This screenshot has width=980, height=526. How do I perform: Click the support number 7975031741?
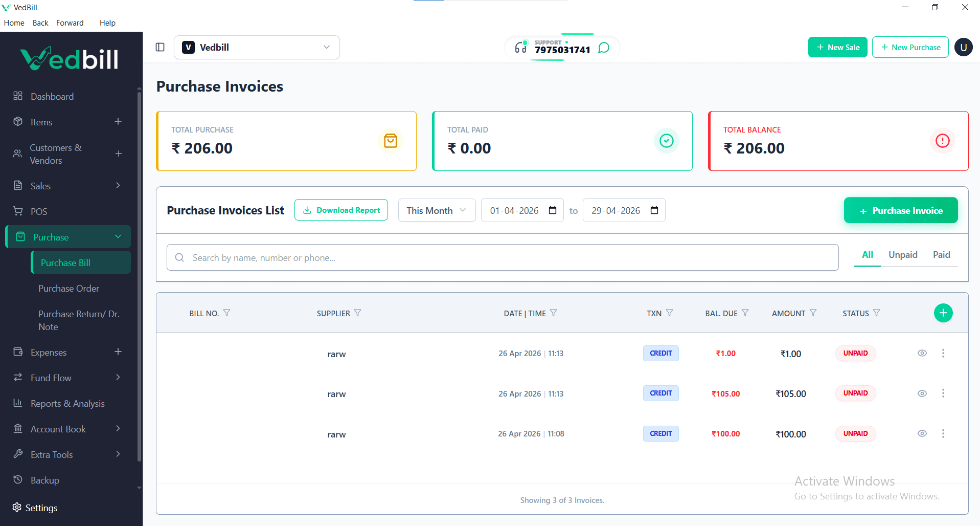click(562, 50)
